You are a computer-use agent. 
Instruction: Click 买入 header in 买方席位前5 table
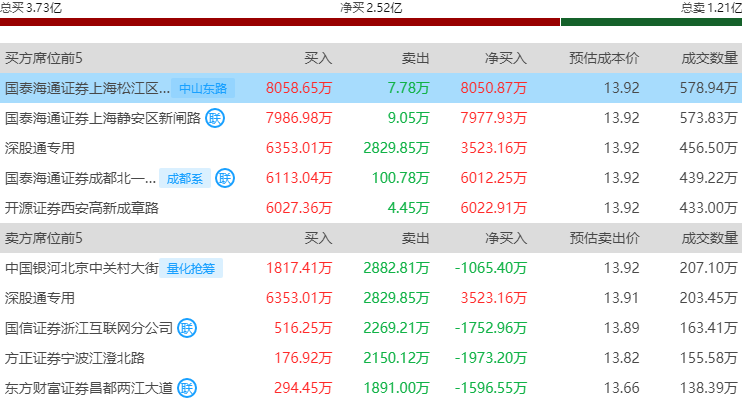[x=318, y=58]
